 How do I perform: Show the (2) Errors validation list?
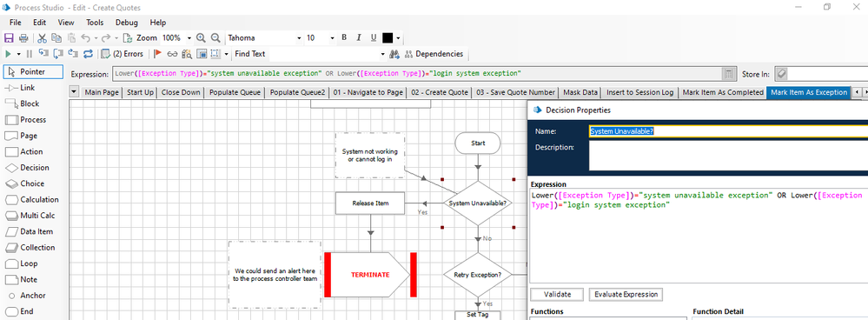pos(123,54)
